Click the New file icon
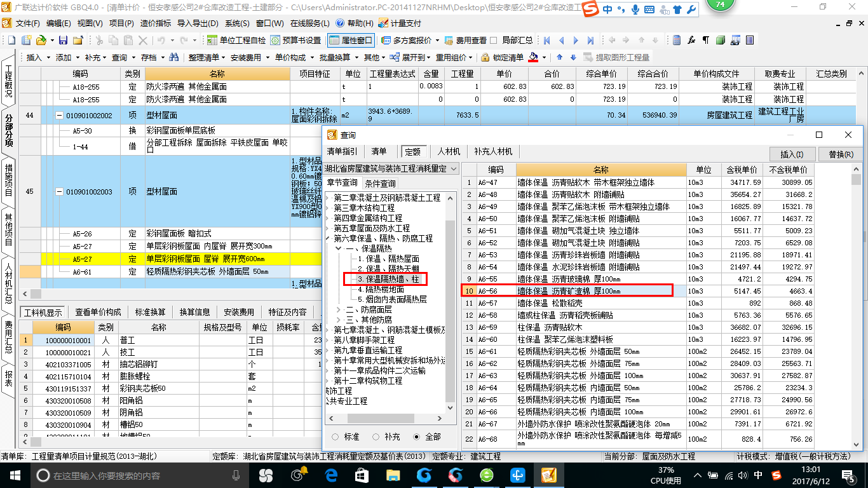This screenshot has height=488, width=868. [12, 40]
